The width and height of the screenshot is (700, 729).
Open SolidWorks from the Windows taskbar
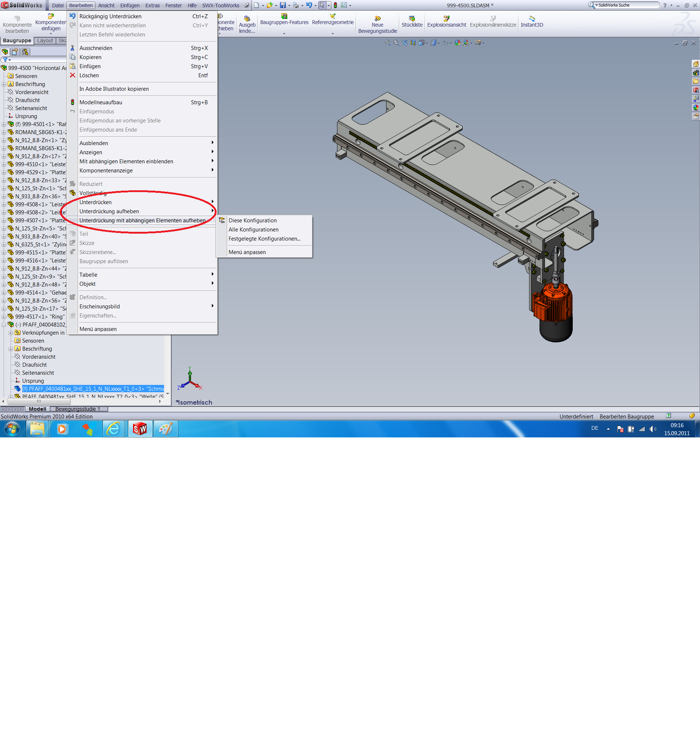click(x=140, y=429)
